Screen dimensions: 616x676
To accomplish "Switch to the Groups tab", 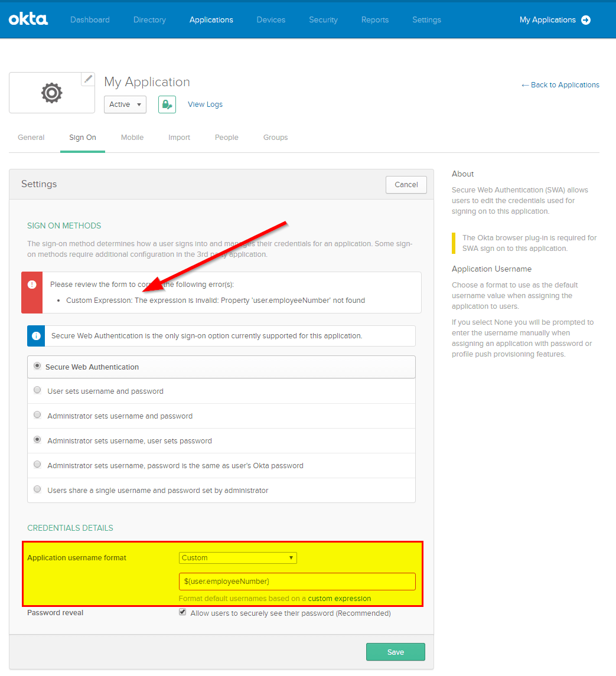I will [275, 138].
